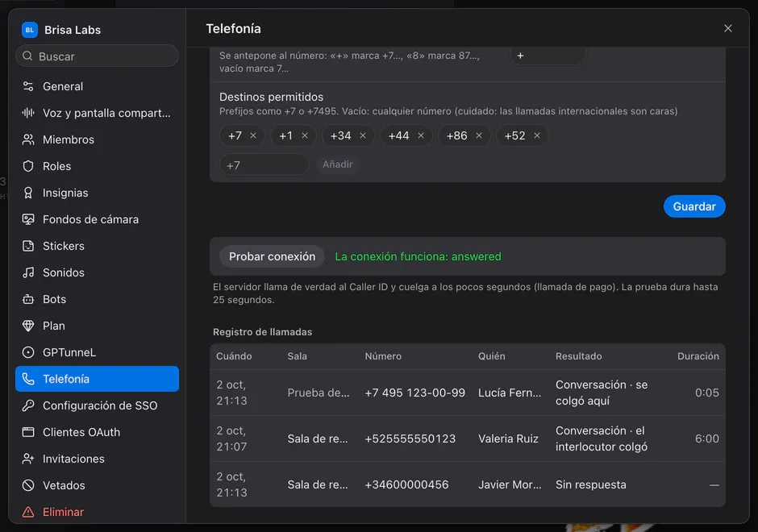Click the SSO key icon

[x=28, y=405]
